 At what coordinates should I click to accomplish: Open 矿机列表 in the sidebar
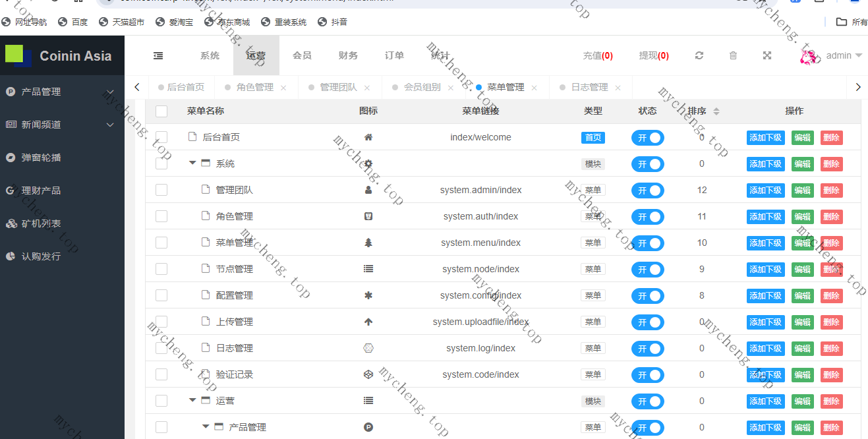(x=62, y=223)
